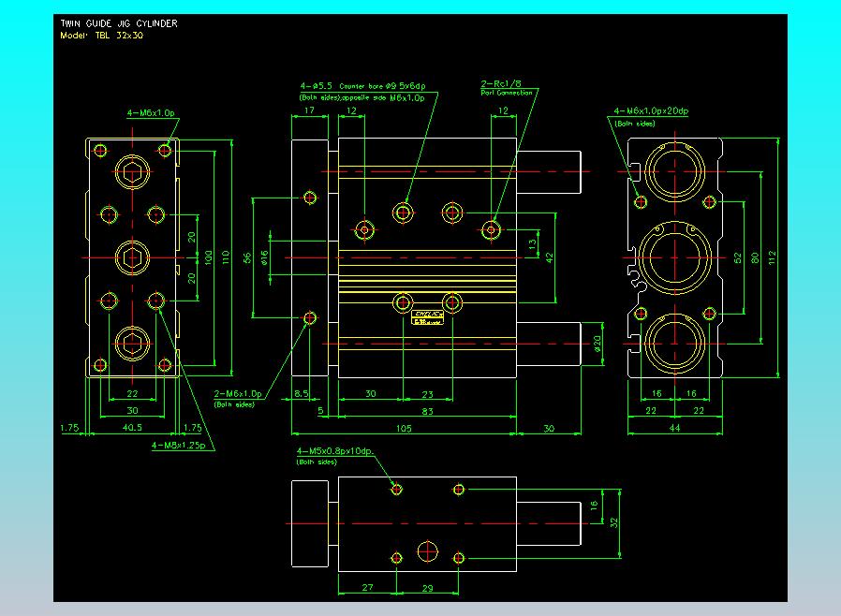Select the "Counter bore ø9.5x6dp" annotation
The width and height of the screenshot is (841, 616).
(x=382, y=86)
